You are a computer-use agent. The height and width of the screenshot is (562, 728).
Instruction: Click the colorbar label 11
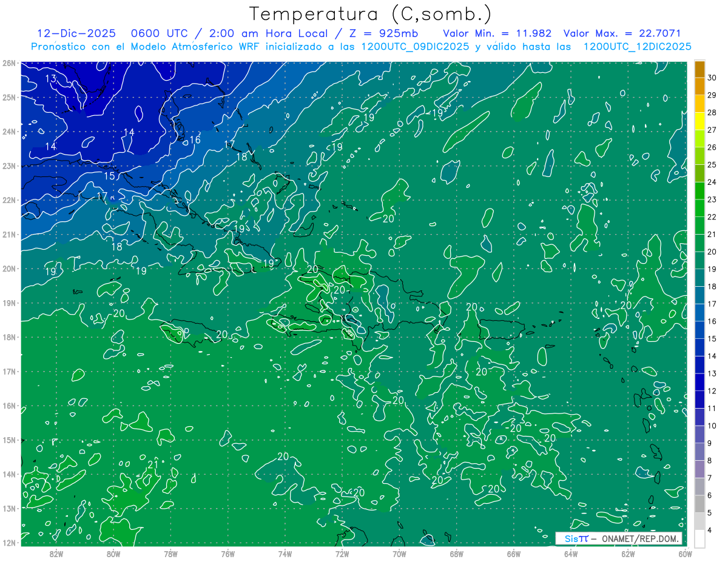[712, 408]
